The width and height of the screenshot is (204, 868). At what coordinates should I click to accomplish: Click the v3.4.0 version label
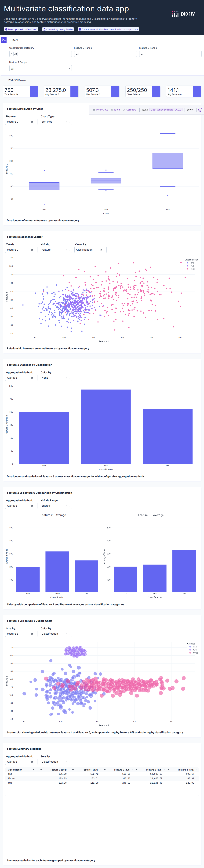[145, 110]
